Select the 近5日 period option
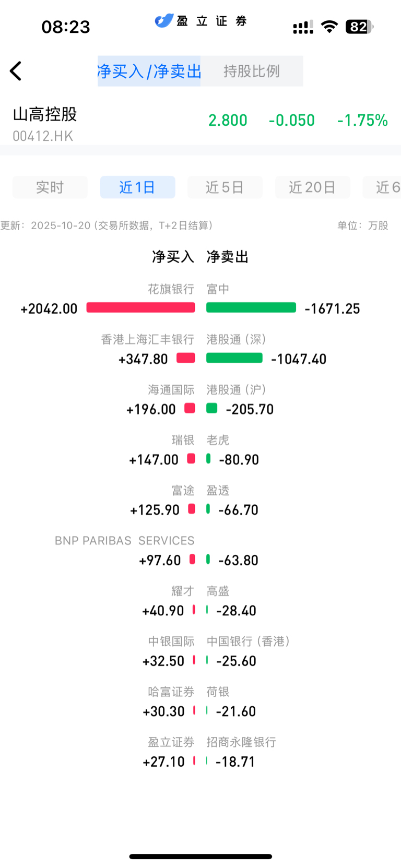Viewport: 401px width, 868px height. pos(225,187)
